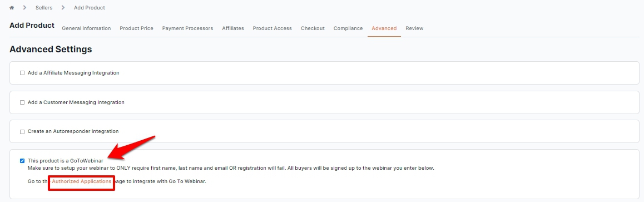The image size is (644, 202).
Task: Click the Add a Customer Messaging Integration label
Action: tap(76, 102)
